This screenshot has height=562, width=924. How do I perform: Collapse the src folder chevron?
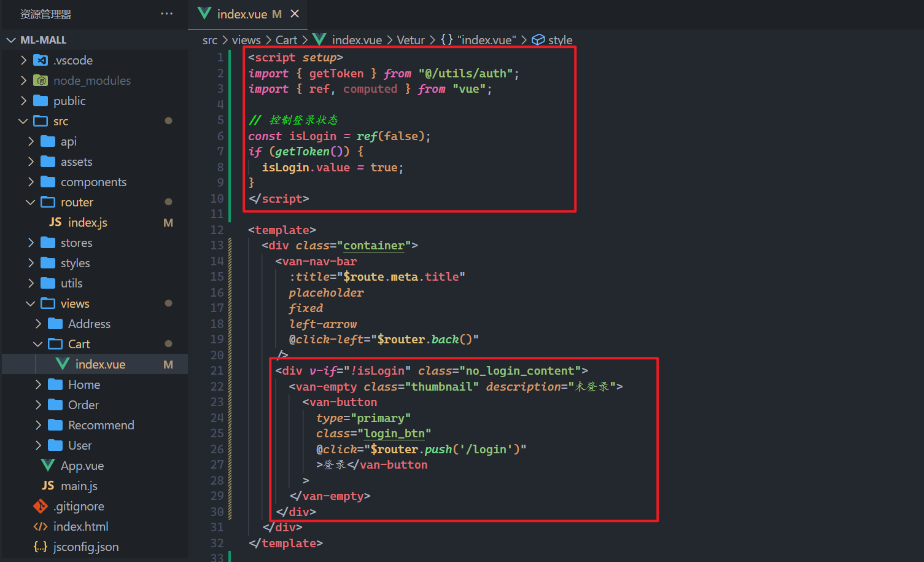[23, 121]
